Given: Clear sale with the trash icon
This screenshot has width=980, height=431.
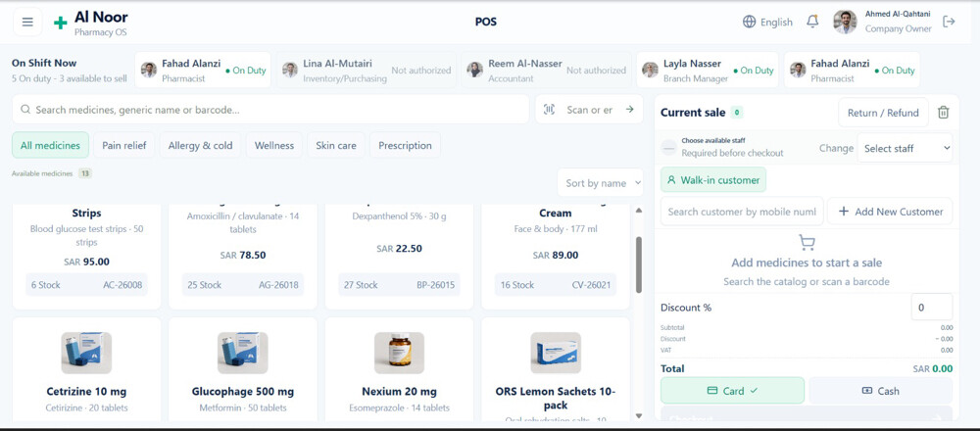Looking at the screenshot, I should pos(944,113).
